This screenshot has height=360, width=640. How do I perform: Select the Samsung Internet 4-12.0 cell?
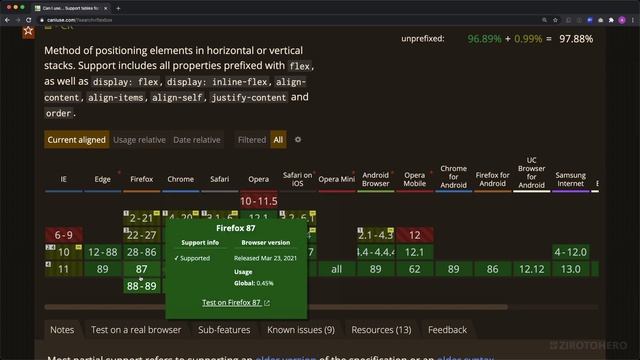tap(571, 252)
